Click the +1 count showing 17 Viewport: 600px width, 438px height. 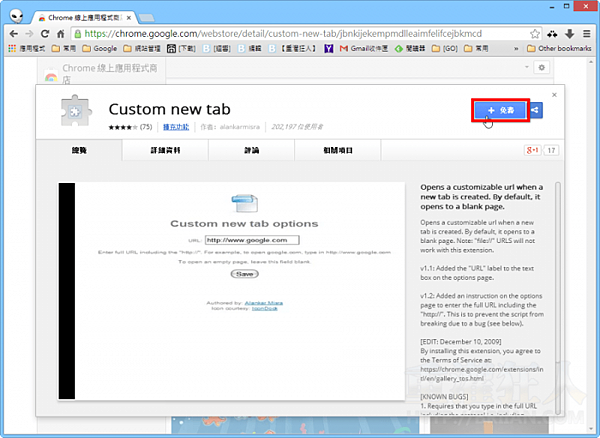[551, 150]
